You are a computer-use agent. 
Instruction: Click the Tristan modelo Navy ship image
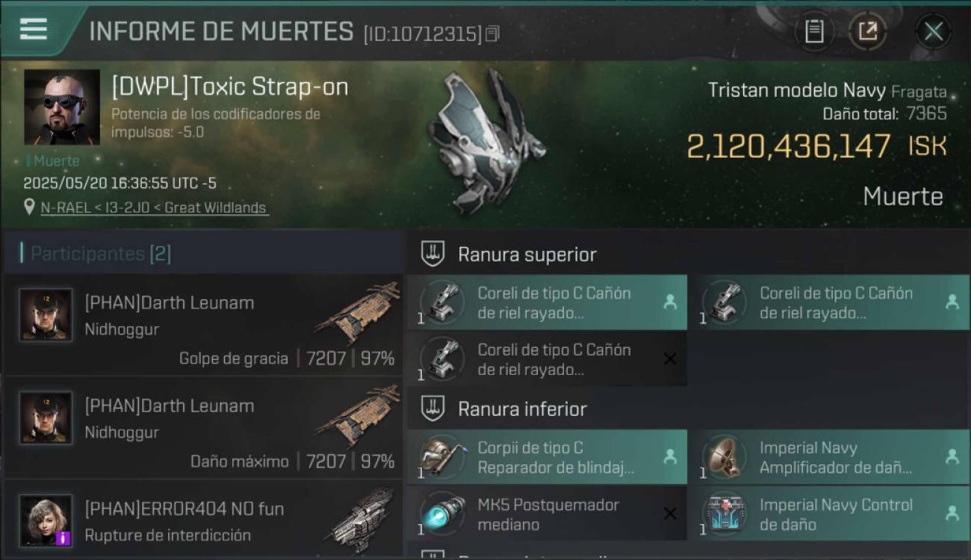pos(483,142)
